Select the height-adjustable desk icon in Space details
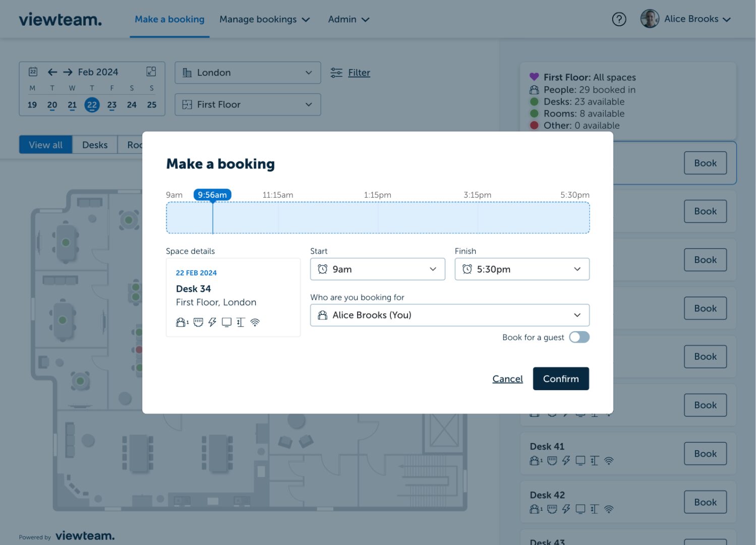The image size is (756, 545). (x=240, y=322)
